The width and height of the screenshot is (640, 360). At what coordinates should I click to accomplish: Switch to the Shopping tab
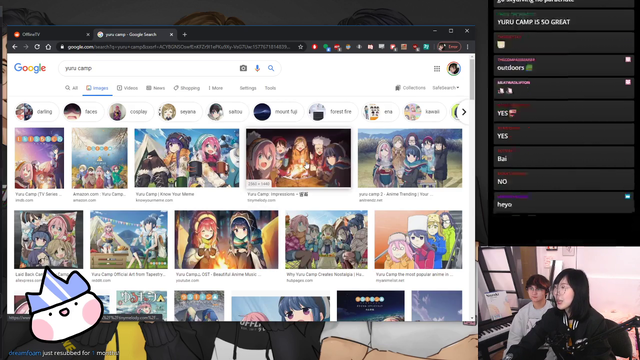coord(187,88)
